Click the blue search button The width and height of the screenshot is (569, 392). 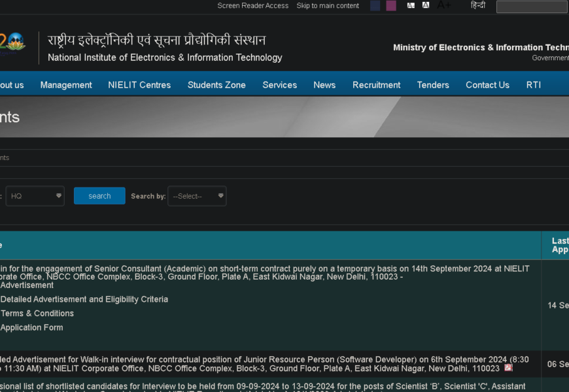99,196
